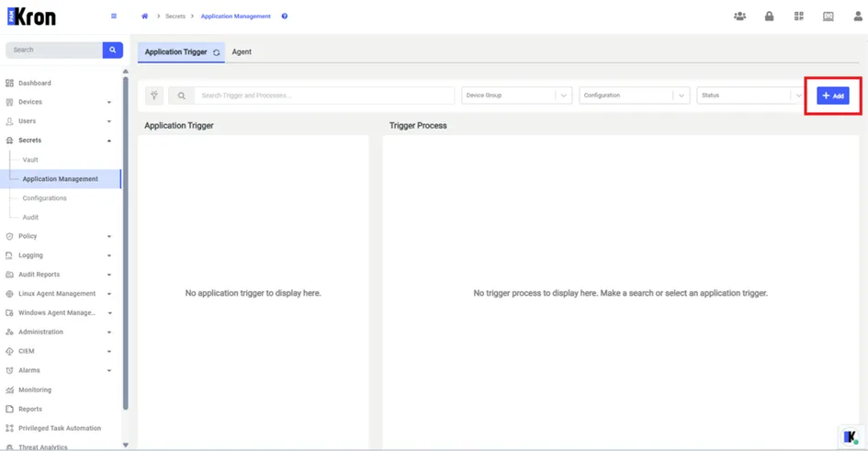This screenshot has width=868, height=451.
Task: Click the lock icon in header
Action: [x=769, y=16]
